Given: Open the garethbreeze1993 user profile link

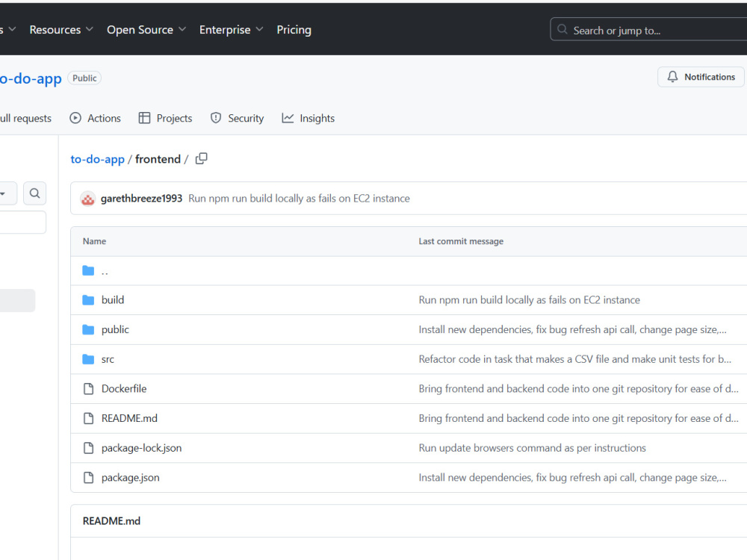Looking at the screenshot, I should (141, 199).
